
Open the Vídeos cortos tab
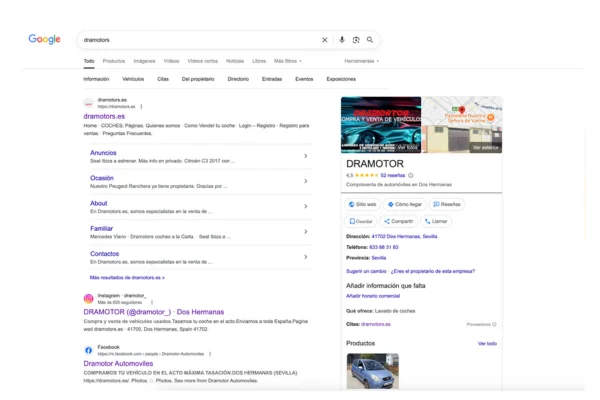(x=202, y=61)
